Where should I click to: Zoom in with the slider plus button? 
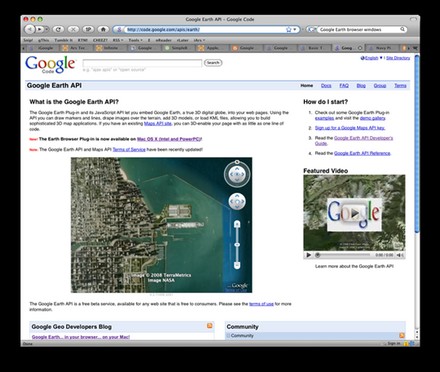click(237, 224)
